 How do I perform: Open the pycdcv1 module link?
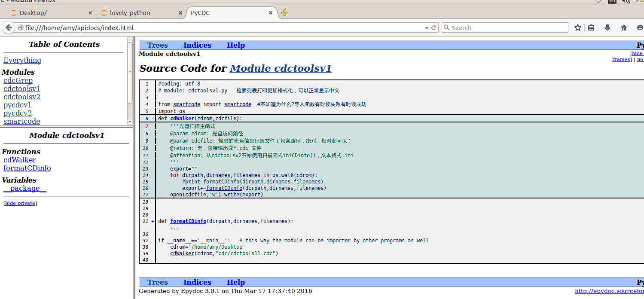click(18, 105)
